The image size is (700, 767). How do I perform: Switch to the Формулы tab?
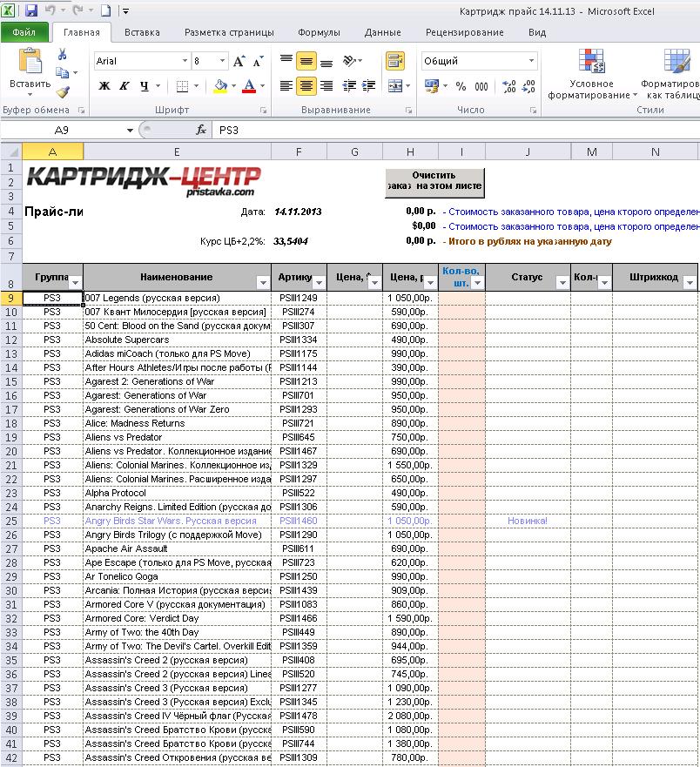pos(319,32)
